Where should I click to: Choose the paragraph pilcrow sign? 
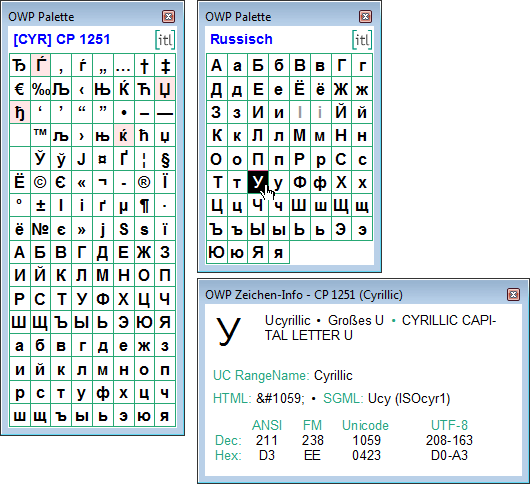[144, 206]
